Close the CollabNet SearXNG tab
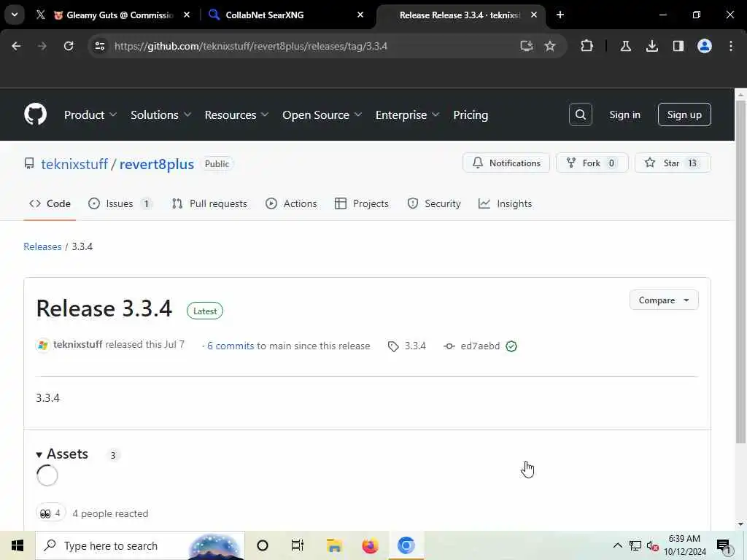 coord(360,15)
